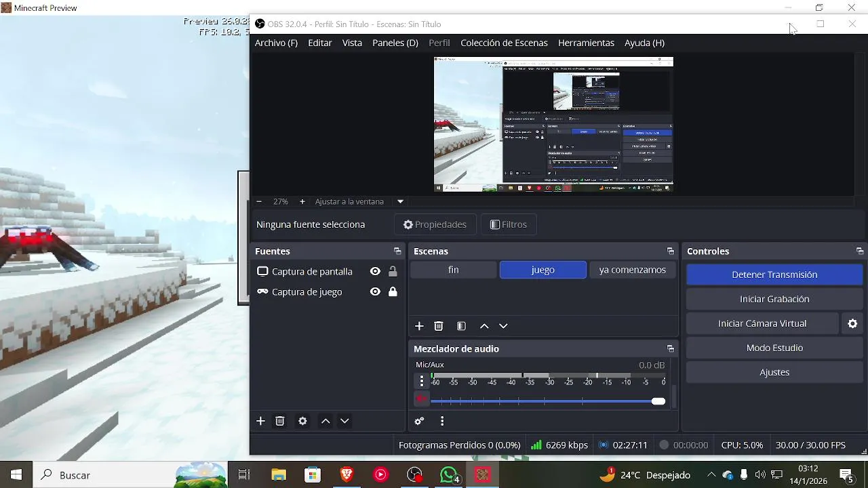Click Iniciar Grabación button

pos(774,299)
